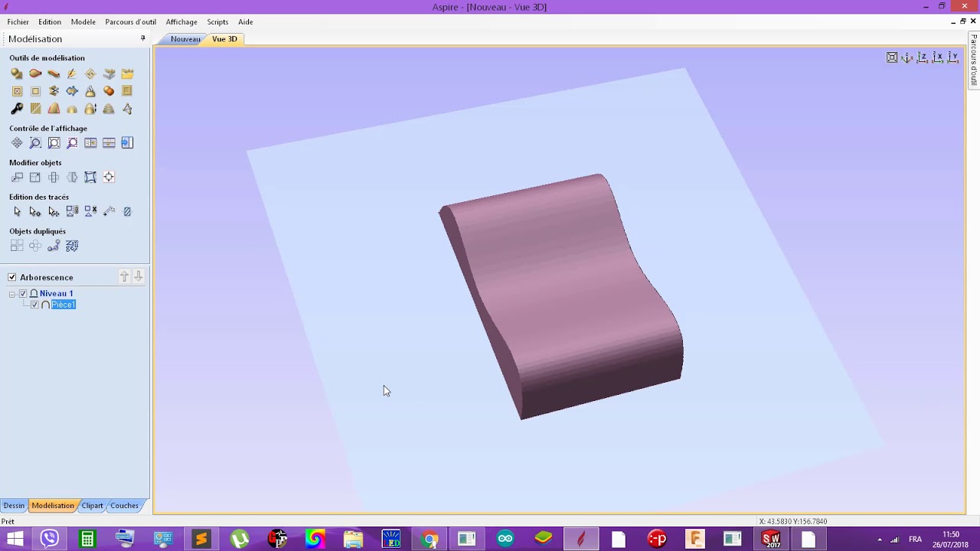Click the two orange spheres icon
980x551 pixels.
tap(109, 91)
